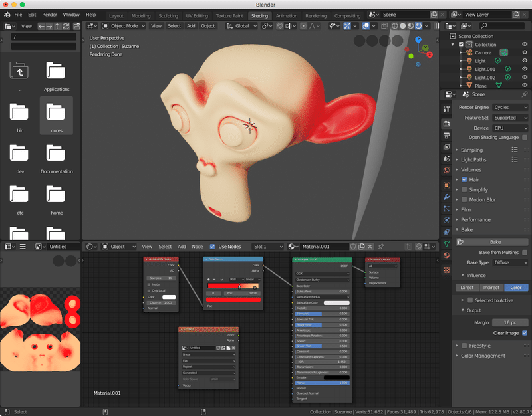Viewport: 532px width, 416px height.
Task: Enable Bake from Multires checkbox
Action: point(525,253)
